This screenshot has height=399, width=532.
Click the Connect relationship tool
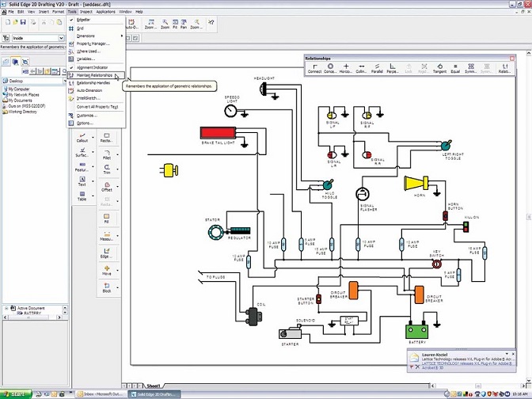tap(314, 68)
